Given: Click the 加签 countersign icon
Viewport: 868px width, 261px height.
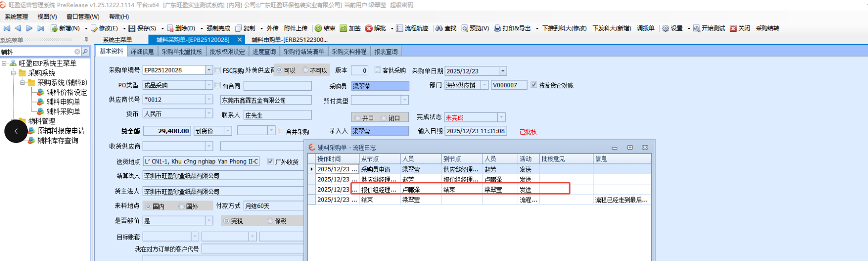Looking at the screenshot, I should coord(343,28).
